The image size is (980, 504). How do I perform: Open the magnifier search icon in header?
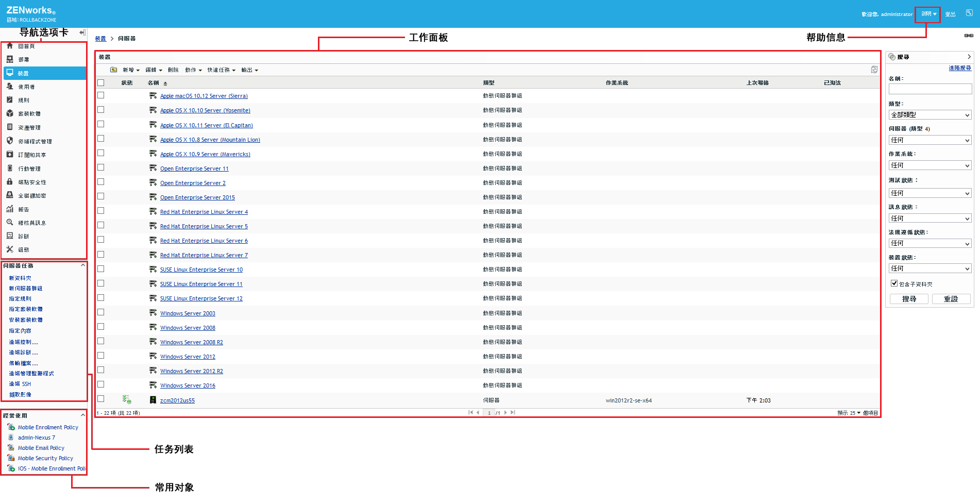pos(969,13)
